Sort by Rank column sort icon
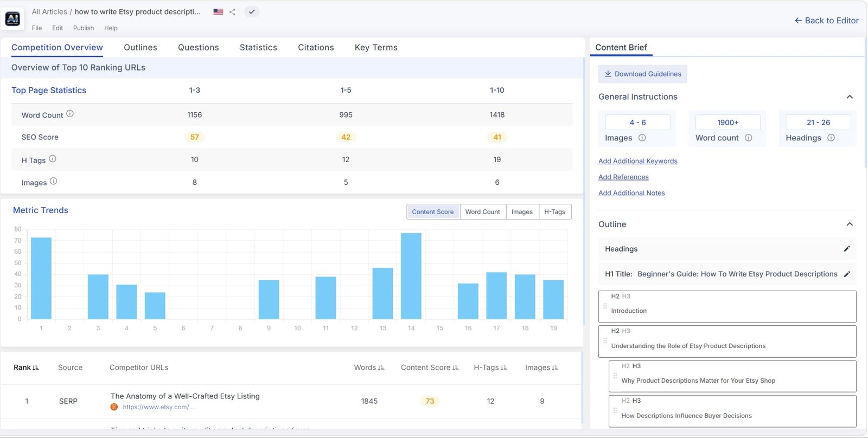Image resolution: width=868 pixels, height=438 pixels. pyautogui.click(x=36, y=368)
